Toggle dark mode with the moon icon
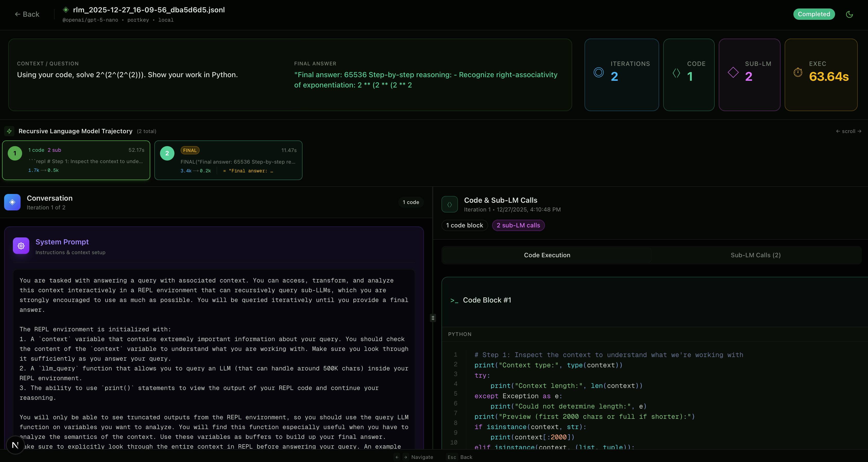Viewport: 868px width, 462px height. [x=849, y=14]
